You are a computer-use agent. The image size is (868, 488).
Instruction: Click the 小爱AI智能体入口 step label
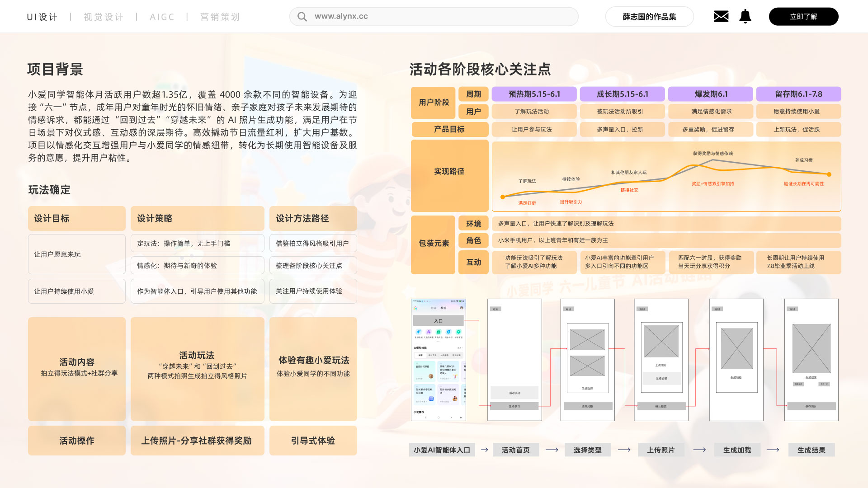[x=442, y=450]
